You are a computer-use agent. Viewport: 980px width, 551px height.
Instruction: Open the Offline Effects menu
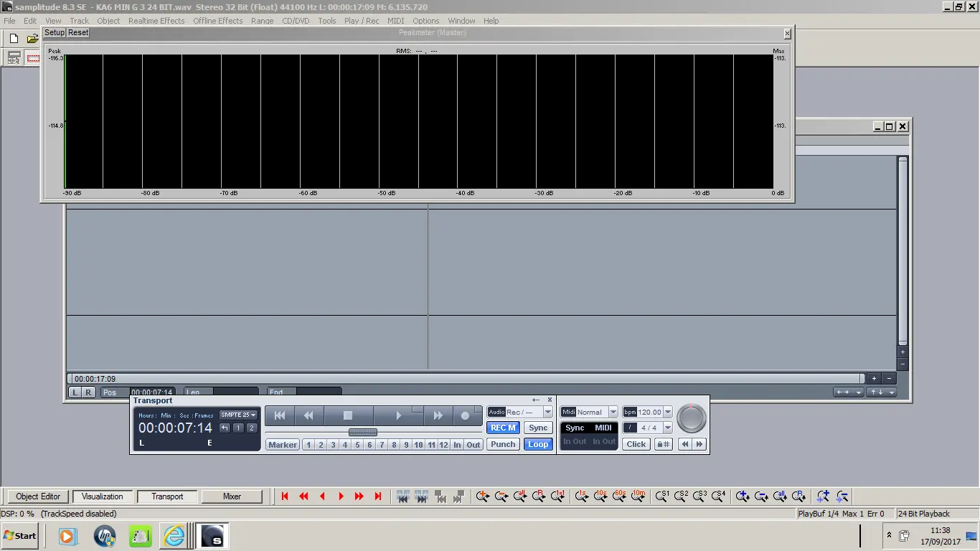pyautogui.click(x=217, y=21)
